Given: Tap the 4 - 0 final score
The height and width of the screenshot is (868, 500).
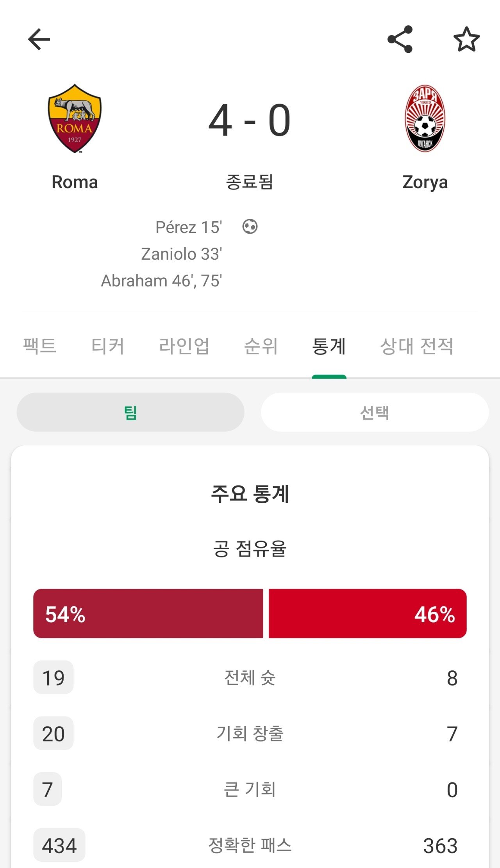Looking at the screenshot, I should [250, 120].
